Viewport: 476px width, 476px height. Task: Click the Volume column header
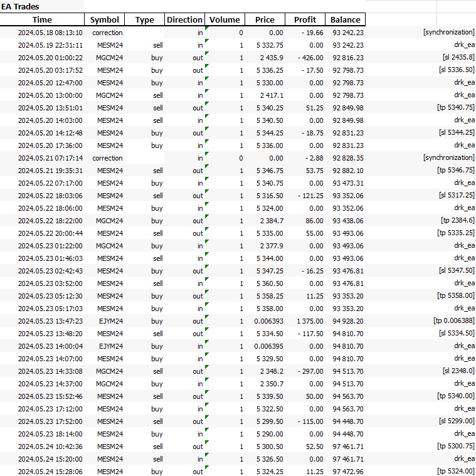[x=225, y=19]
